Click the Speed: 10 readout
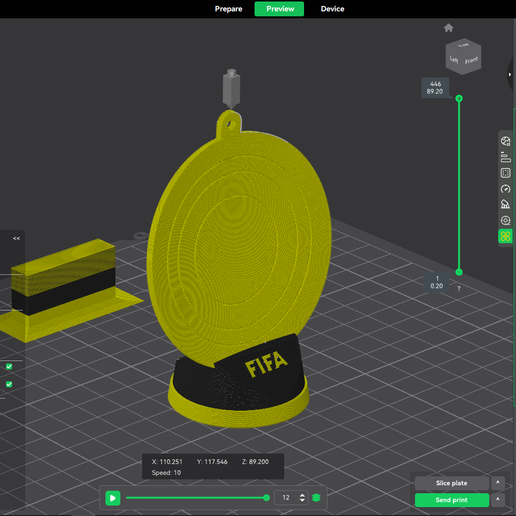This screenshot has height=516, width=516. coord(166,473)
